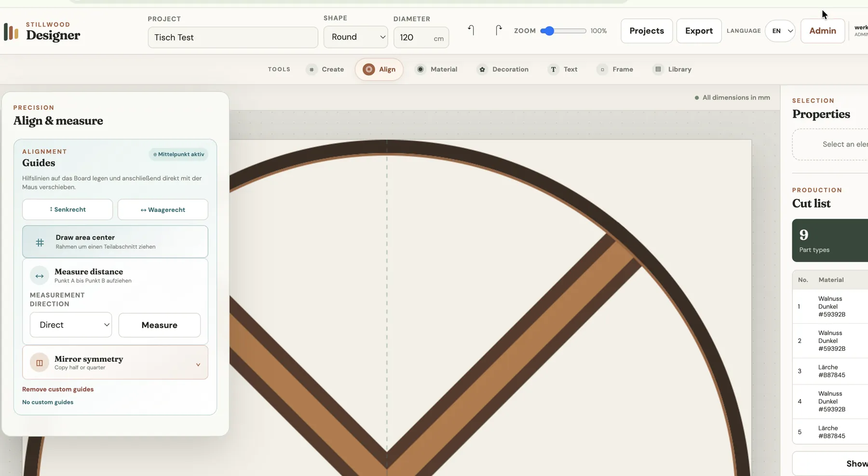Click the Measure button
The width and height of the screenshot is (868, 476).
pyautogui.click(x=160, y=325)
